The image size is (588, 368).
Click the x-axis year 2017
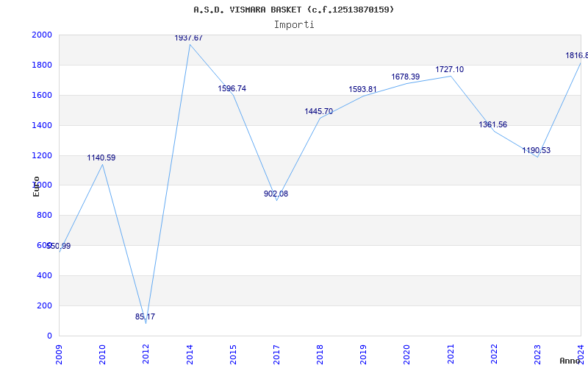point(277,355)
